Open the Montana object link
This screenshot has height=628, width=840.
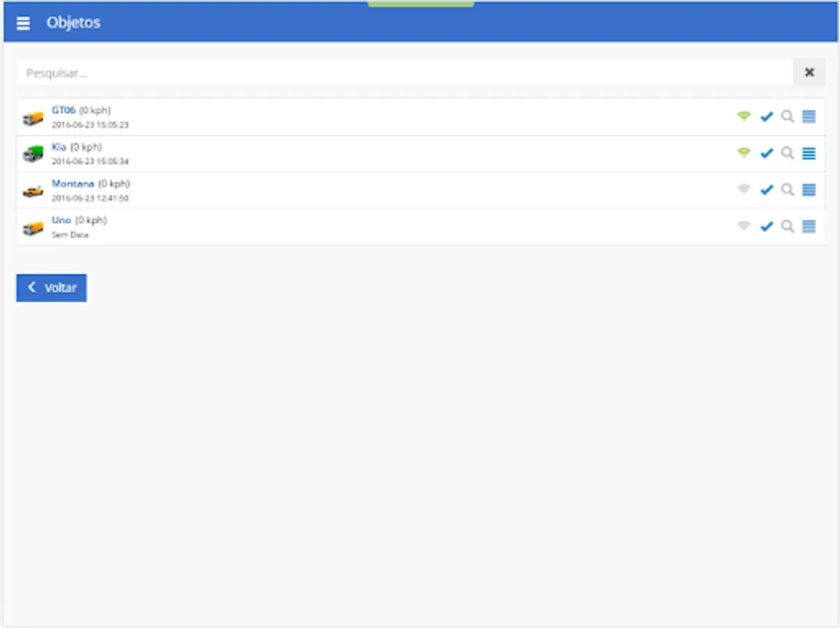73,184
